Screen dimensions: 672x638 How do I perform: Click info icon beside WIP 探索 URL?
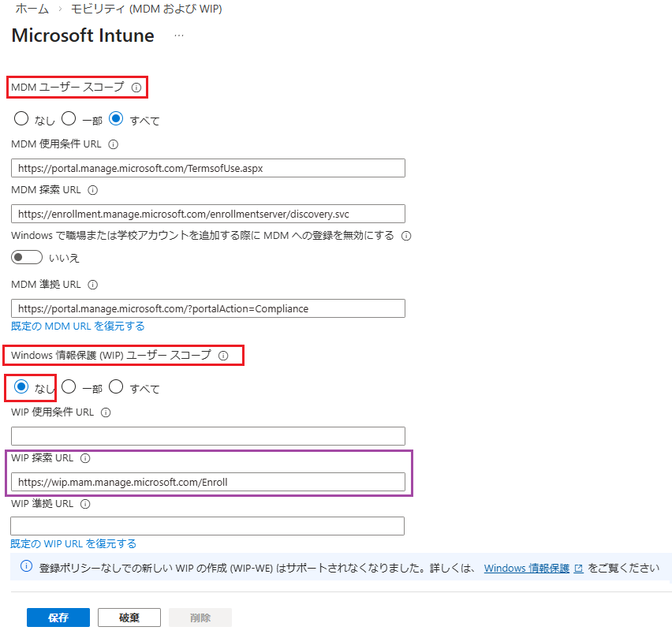[x=86, y=458]
